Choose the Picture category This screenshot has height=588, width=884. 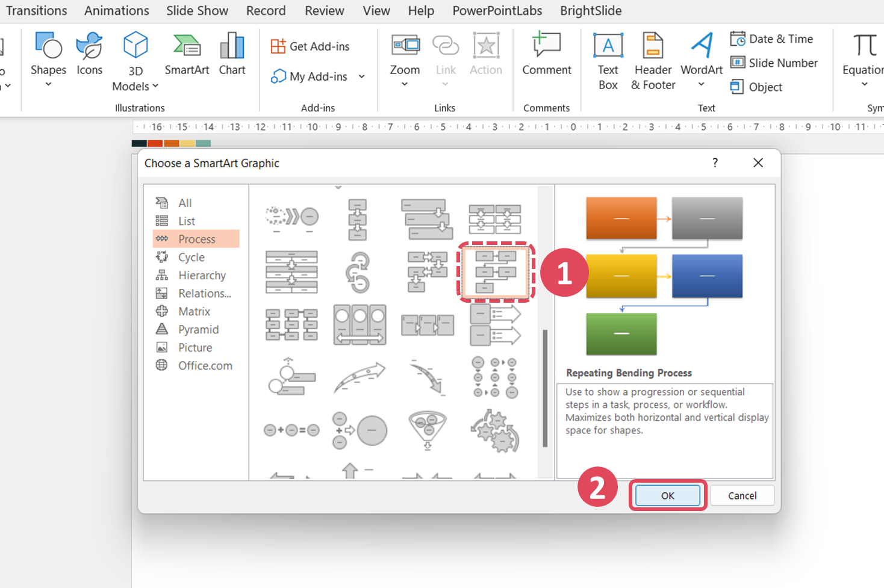point(196,347)
